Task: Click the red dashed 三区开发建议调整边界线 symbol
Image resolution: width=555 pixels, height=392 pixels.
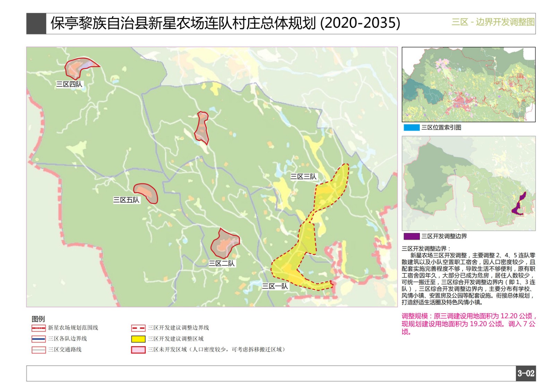Action: click(x=138, y=328)
